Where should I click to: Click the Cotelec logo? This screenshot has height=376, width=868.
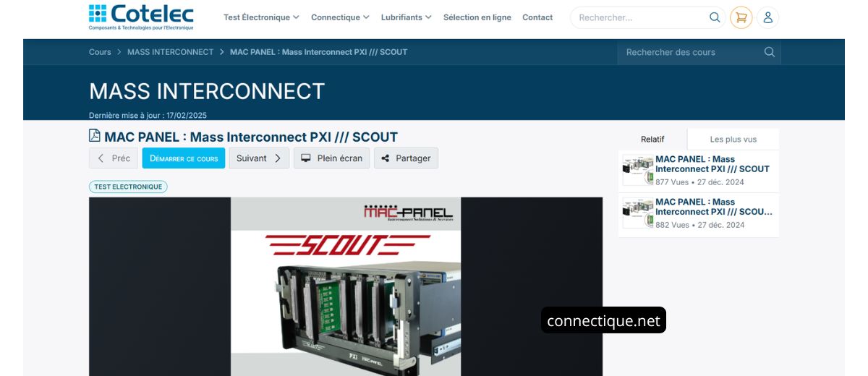(x=141, y=17)
